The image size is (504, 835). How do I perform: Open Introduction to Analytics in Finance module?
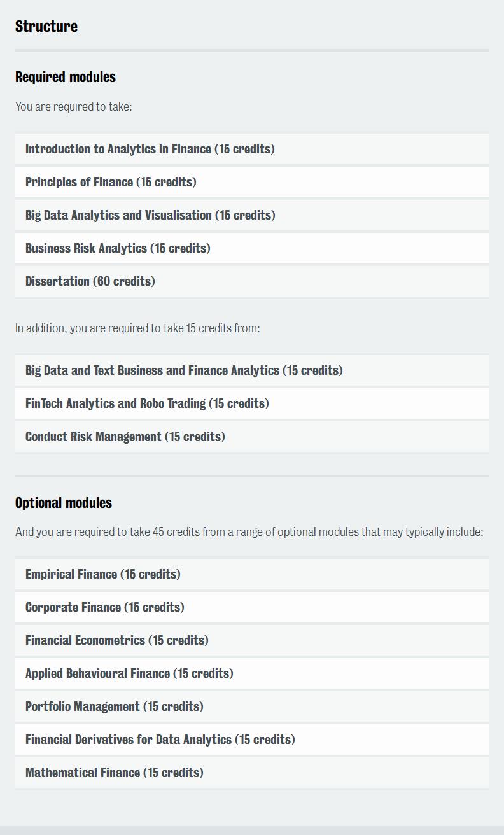coord(252,149)
